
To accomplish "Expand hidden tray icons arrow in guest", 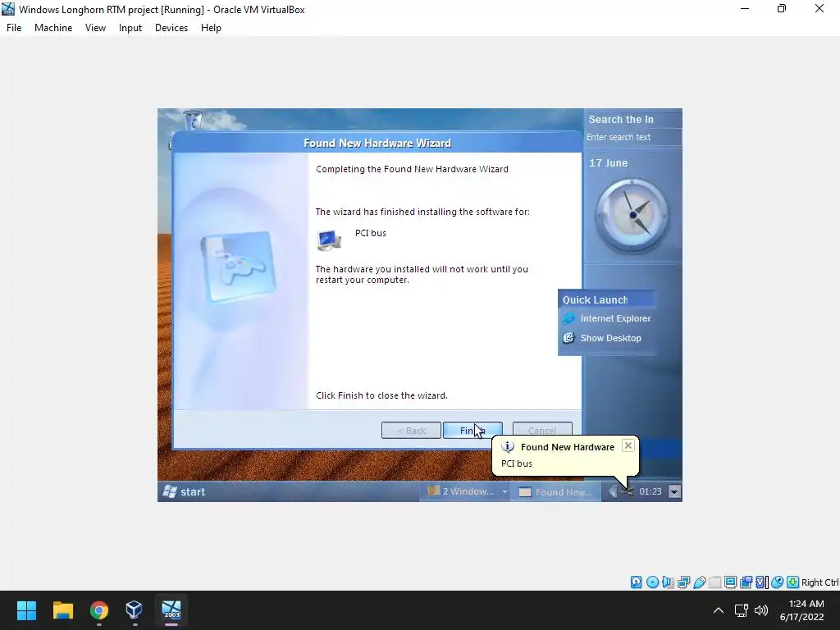I will click(x=612, y=491).
